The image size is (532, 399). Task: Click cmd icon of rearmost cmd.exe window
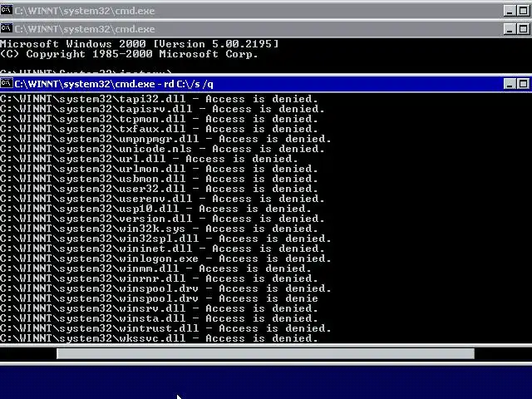tap(7, 10)
